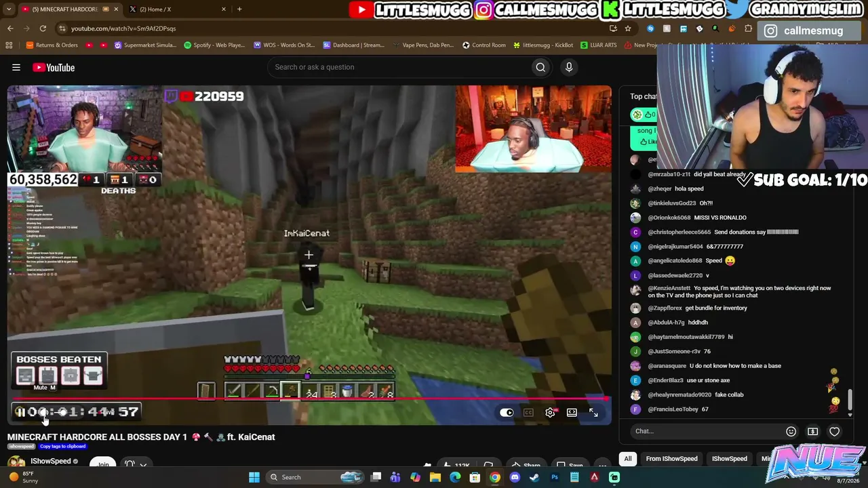Send a heart reaction in live chat
Screen dimensions: 868x488
(834, 431)
